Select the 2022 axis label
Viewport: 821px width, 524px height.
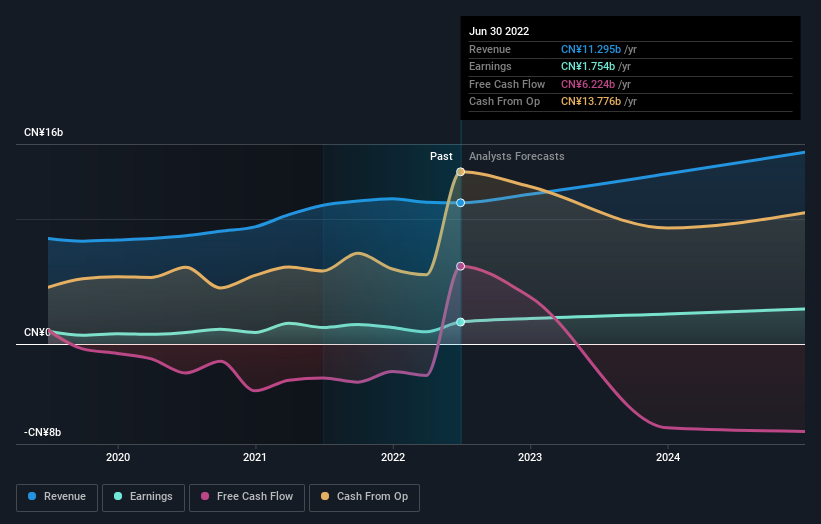(393, 457)
